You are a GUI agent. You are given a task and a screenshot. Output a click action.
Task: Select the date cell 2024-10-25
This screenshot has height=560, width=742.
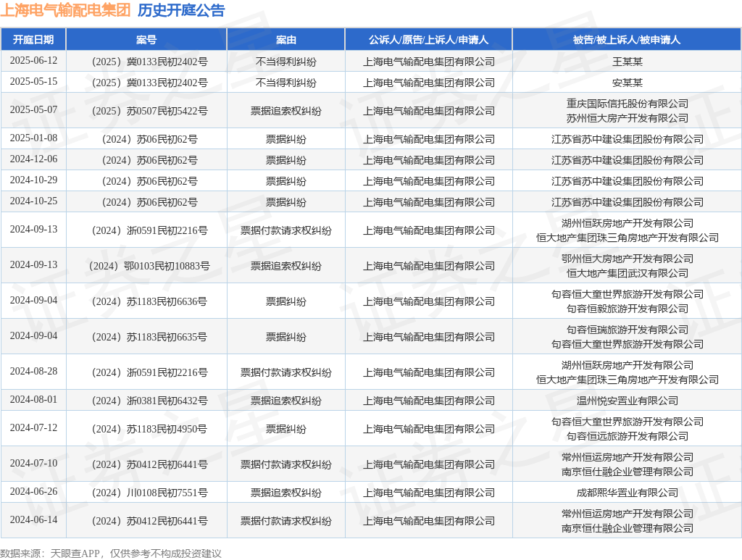(x=33, y=201)
